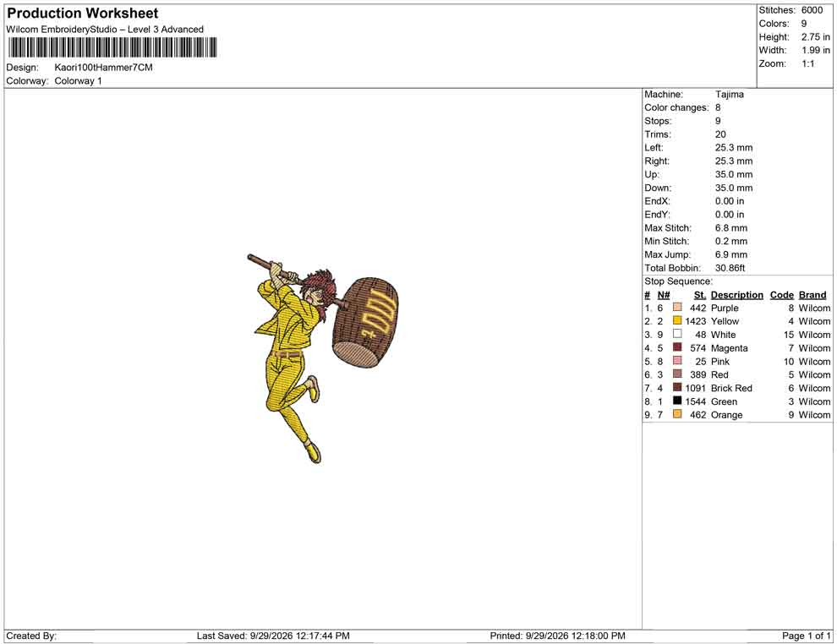Click the barcode under the worksheet title
The image size is (837, 644).
pyautogui.click(x=112, y=47)
